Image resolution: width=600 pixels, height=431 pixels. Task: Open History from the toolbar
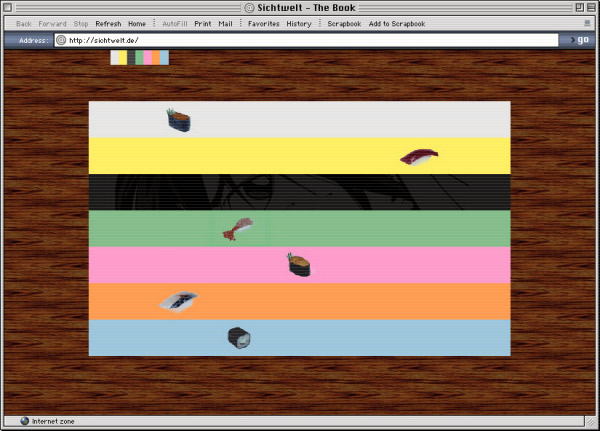point(299,24)
